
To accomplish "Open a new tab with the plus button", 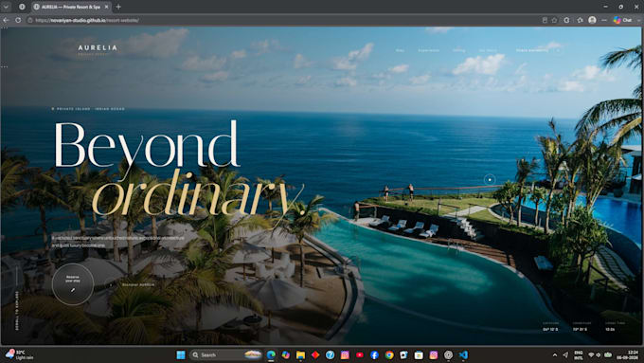I will point(118,7).
